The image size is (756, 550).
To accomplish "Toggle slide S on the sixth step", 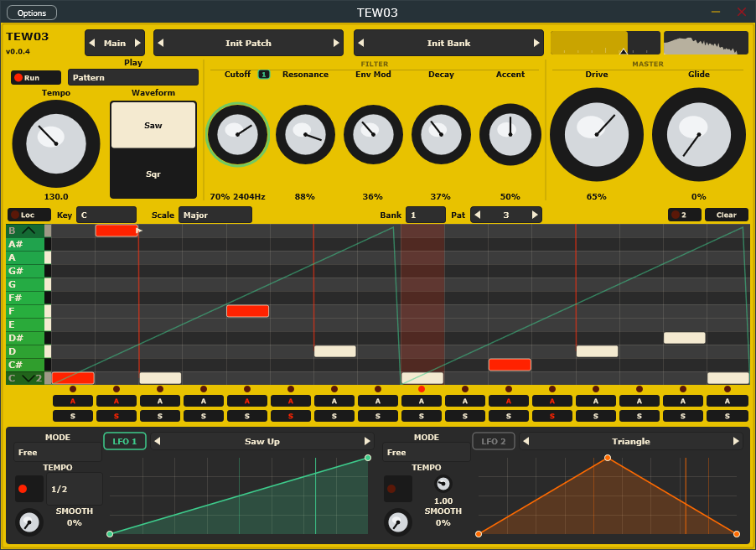I will pyautogui.click(x=291, y=416).
